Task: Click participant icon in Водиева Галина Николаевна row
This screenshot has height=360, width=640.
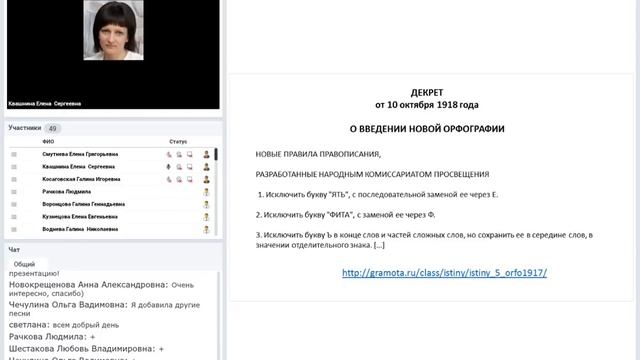Action: point(207,229)
